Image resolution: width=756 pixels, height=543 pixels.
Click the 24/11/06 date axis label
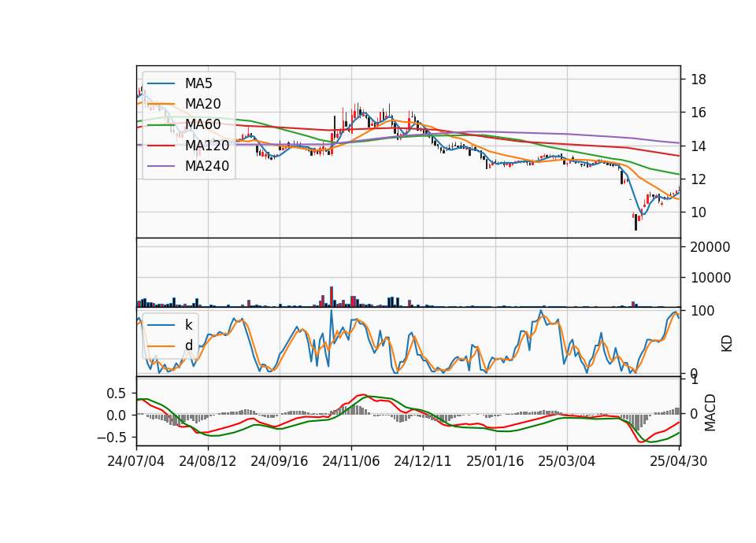pos(351,461)
